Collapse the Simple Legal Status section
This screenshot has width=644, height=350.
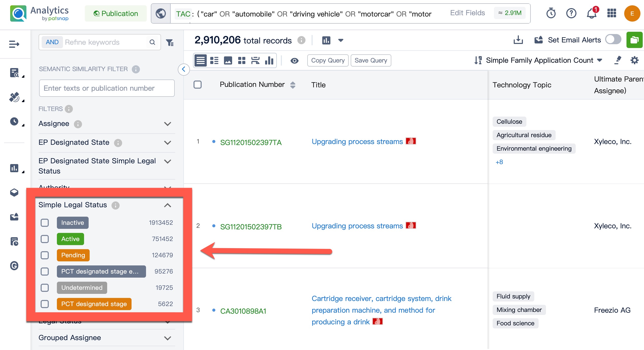(x=167, y=205)
